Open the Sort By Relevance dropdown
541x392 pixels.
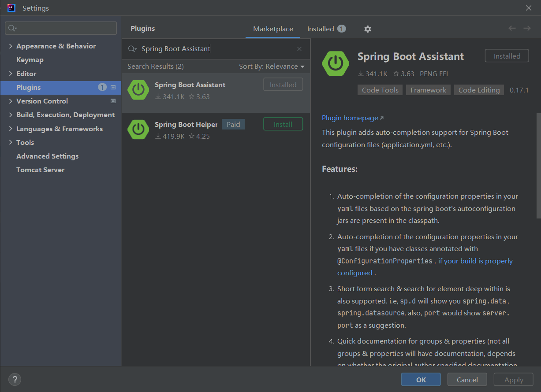coord(272,67)
